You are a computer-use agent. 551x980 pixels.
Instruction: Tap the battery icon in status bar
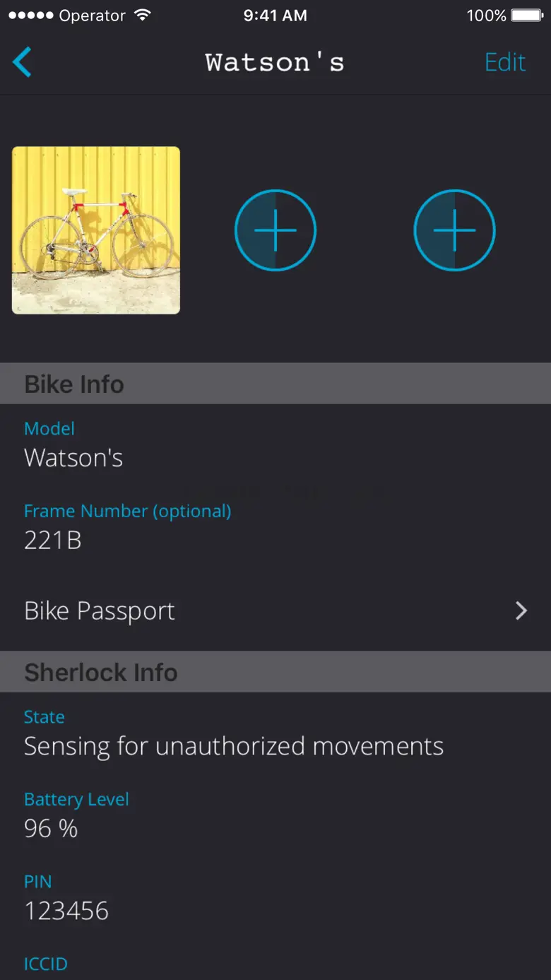click(526, 16)
